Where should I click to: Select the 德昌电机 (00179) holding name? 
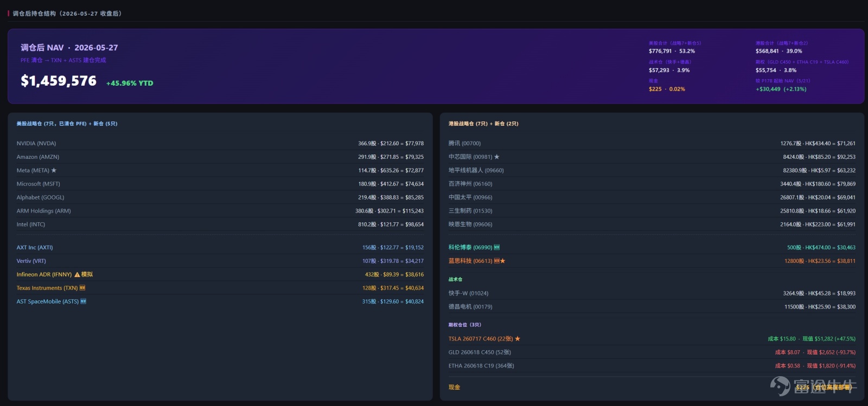click(x=470, y=307)
